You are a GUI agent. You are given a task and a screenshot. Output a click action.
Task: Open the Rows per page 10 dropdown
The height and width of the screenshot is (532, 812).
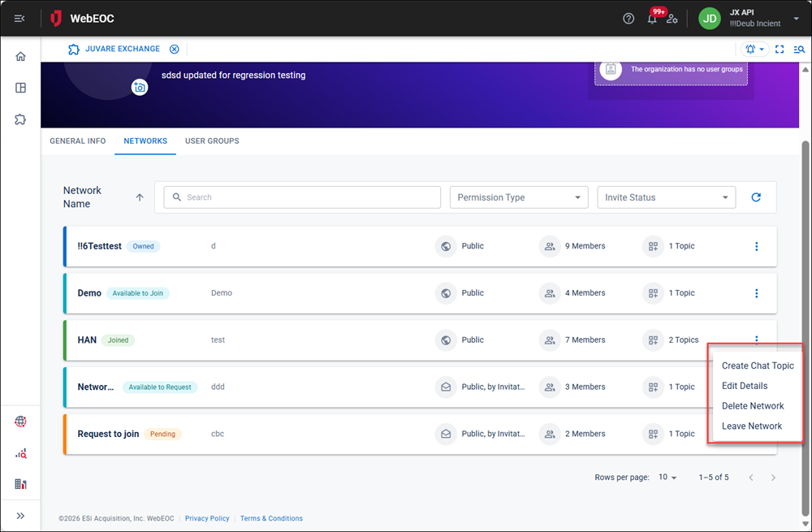(x=667, y=477)
